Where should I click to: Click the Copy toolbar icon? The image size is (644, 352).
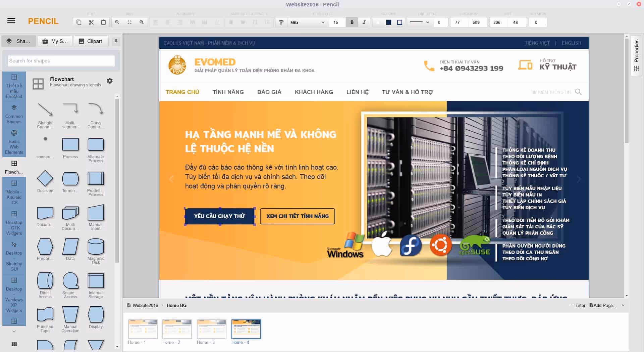click(x=79, y=22)
